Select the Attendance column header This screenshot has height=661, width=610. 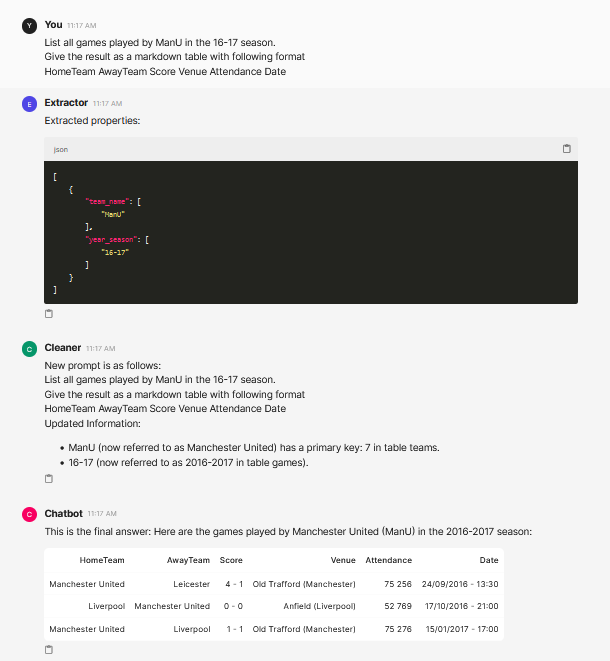click(389, 560)
